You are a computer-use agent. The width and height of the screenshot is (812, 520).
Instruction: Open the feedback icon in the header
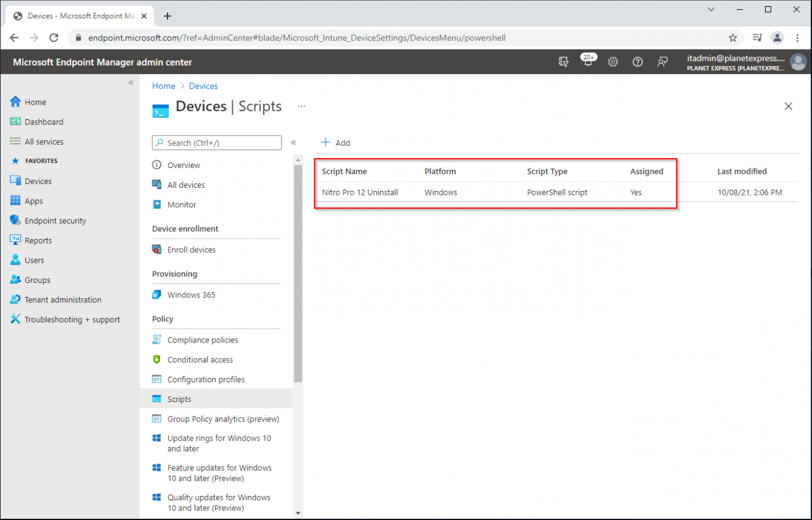pos(662,62)
